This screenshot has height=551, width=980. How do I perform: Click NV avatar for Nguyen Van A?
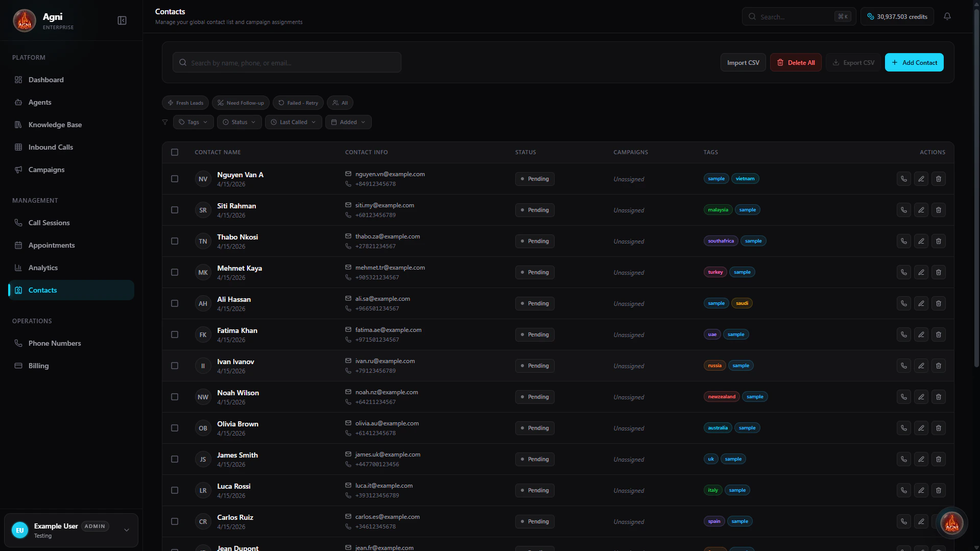coord(203,179)
